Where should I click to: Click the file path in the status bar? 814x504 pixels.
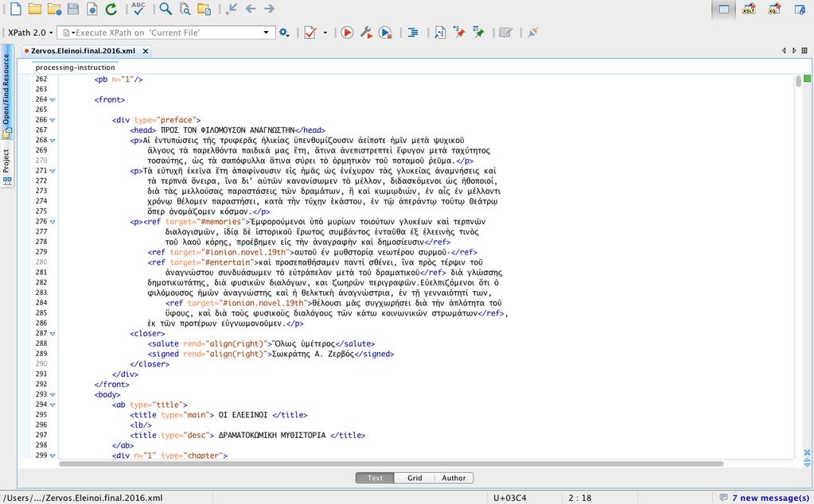point(84,498)
